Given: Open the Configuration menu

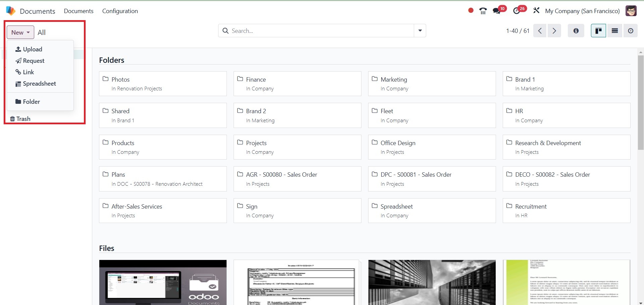Looking at the screenshot, I should (x=120, y=11).
